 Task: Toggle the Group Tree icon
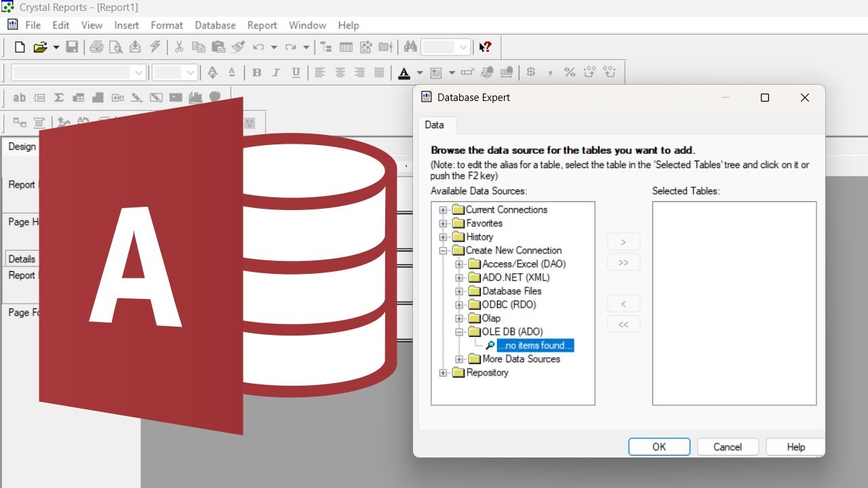pos(326,47)
